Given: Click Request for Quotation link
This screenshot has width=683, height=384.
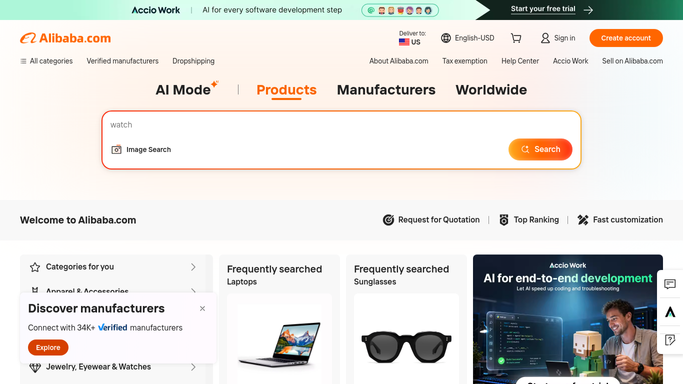Looking at the screenshot, I should coord(439,220).
